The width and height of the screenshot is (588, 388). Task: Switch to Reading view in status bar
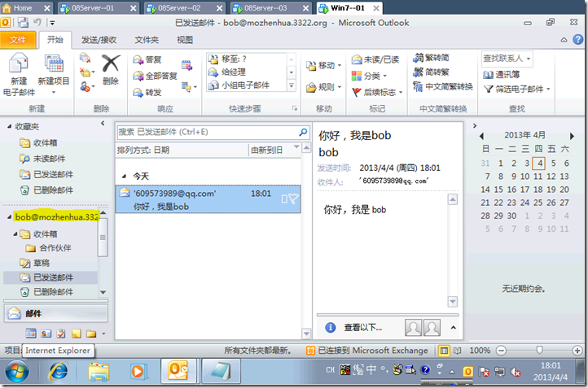pyautogui.click(x=457, y=351)
